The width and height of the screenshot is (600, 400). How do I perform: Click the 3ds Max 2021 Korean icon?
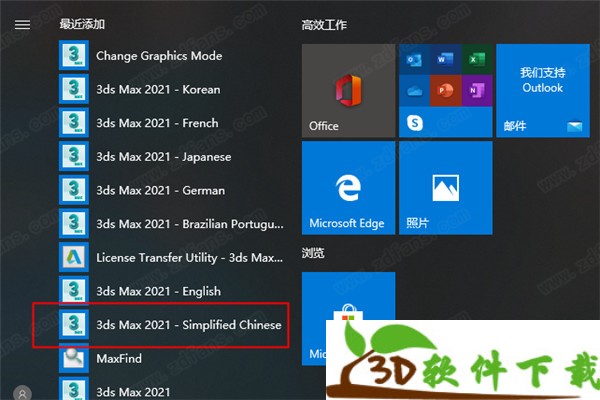coord(74,89)
